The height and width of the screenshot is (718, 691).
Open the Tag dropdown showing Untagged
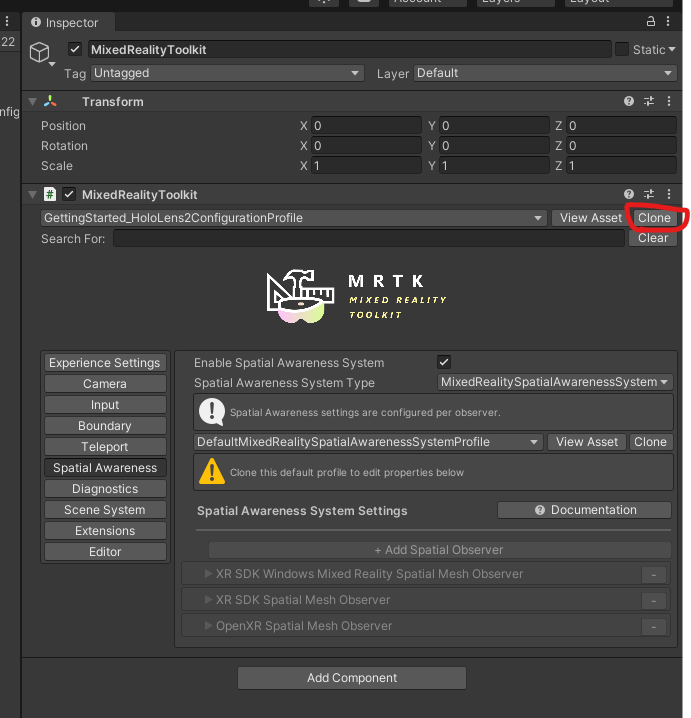[228, 73]
